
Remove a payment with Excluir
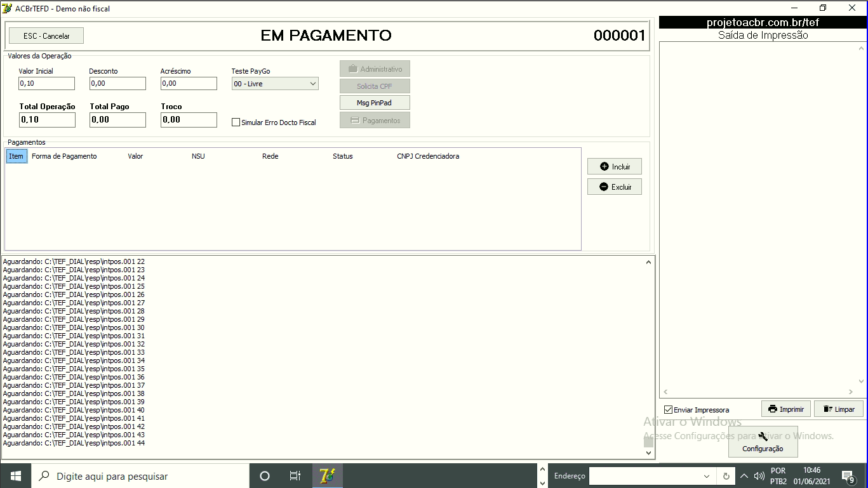615,187
